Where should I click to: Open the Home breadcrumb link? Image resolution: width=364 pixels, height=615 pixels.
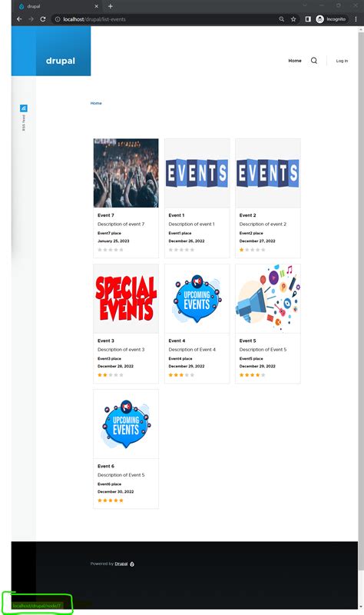click(96, 103)
